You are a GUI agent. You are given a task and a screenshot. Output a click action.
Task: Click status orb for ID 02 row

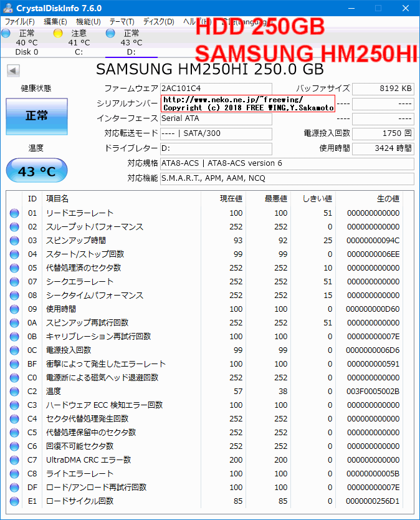point(14,227)
